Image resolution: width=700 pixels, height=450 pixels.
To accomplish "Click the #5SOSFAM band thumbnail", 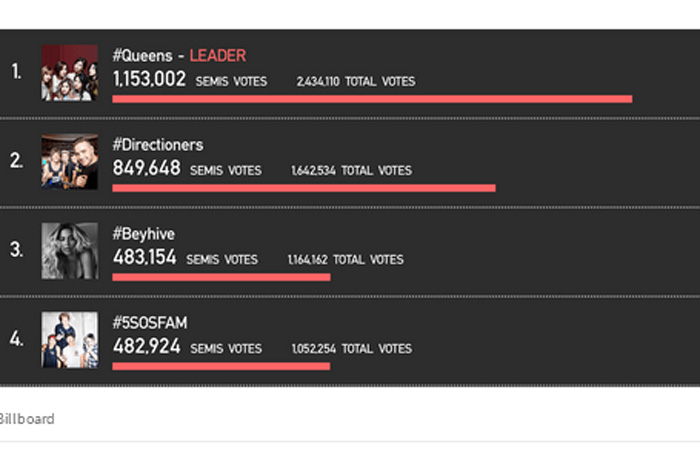I will 69,339.
